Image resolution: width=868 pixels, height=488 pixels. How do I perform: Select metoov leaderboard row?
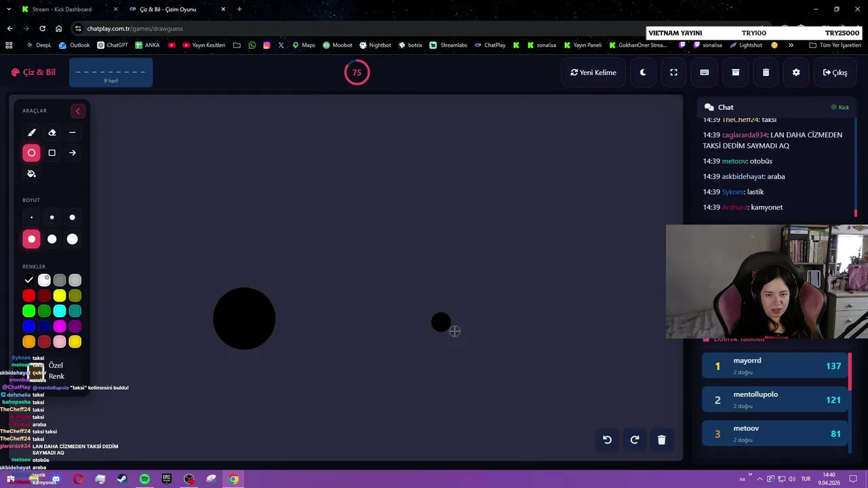click(x=775, y=434)
